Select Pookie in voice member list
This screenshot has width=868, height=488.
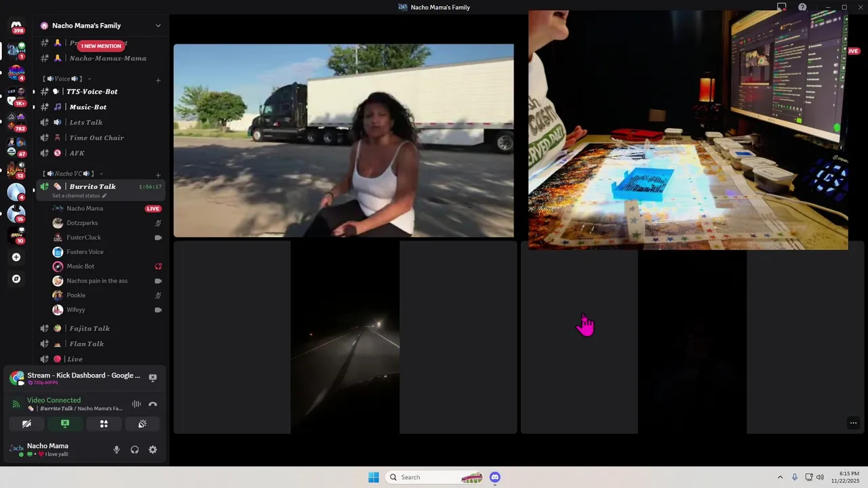pos(107,296)
